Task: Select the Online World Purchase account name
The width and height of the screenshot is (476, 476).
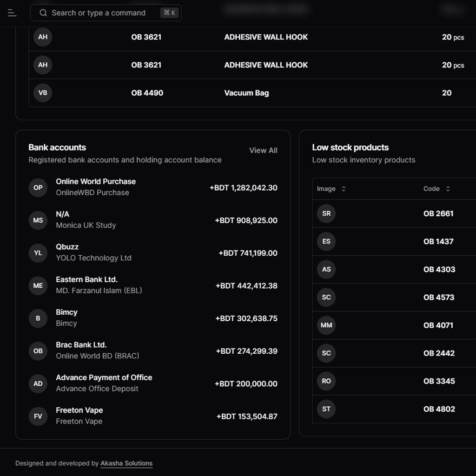Action: 96,182
